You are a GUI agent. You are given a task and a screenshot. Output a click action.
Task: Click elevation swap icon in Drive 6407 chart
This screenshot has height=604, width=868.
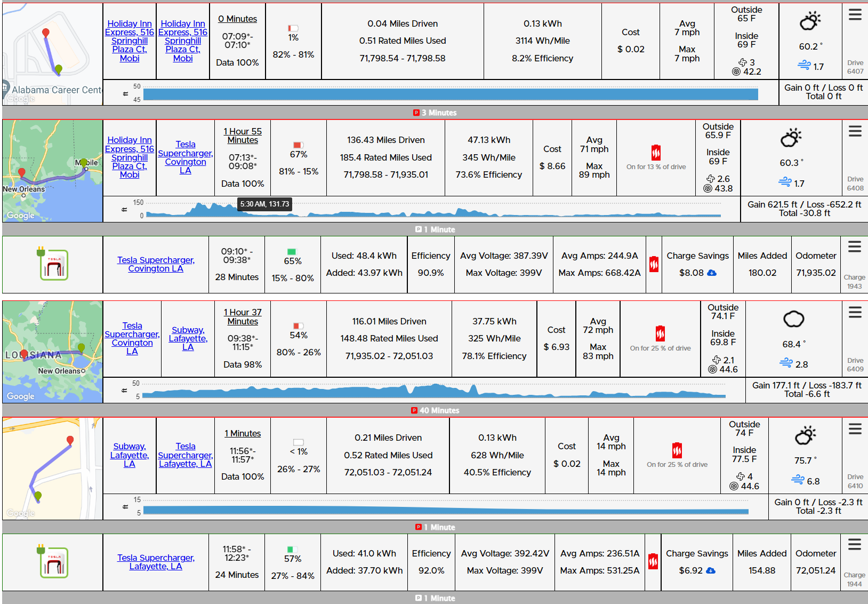click(125, 94)
